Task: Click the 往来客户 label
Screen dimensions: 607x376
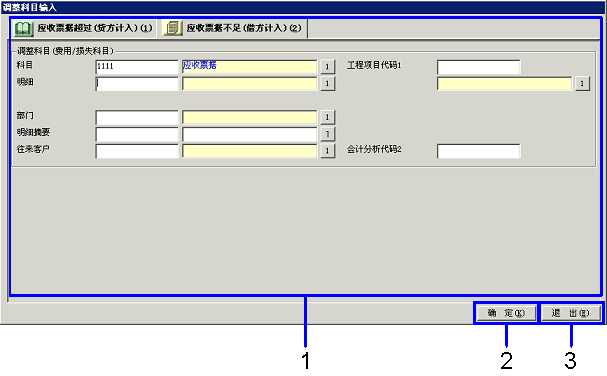Action: pos(33,149)
